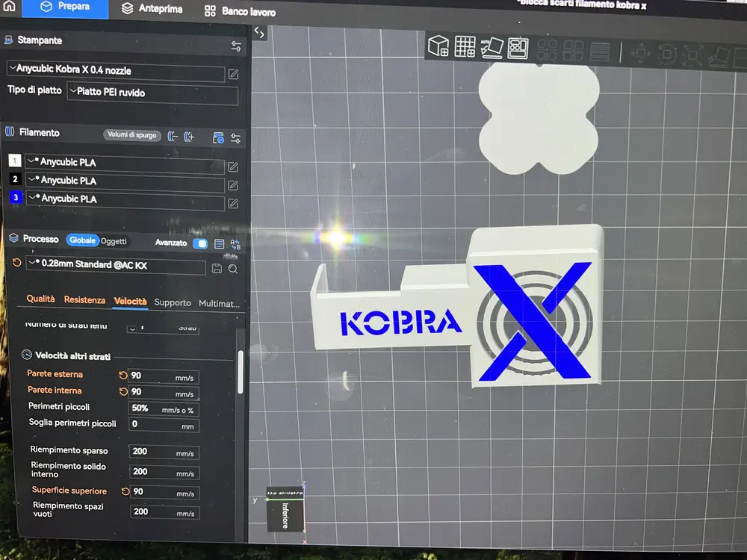
Task: Click the Parete esterna speed field
Action: pos(164,376)
